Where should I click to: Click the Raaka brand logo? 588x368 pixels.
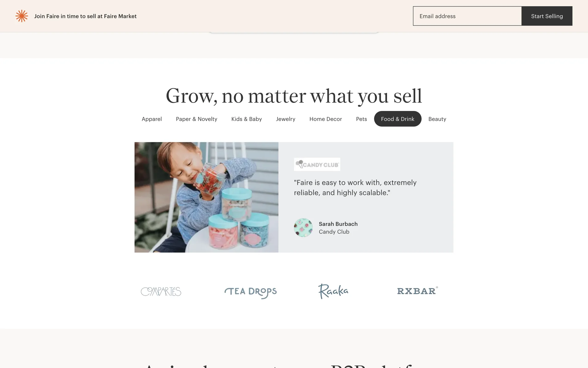(x=333, y=291)
